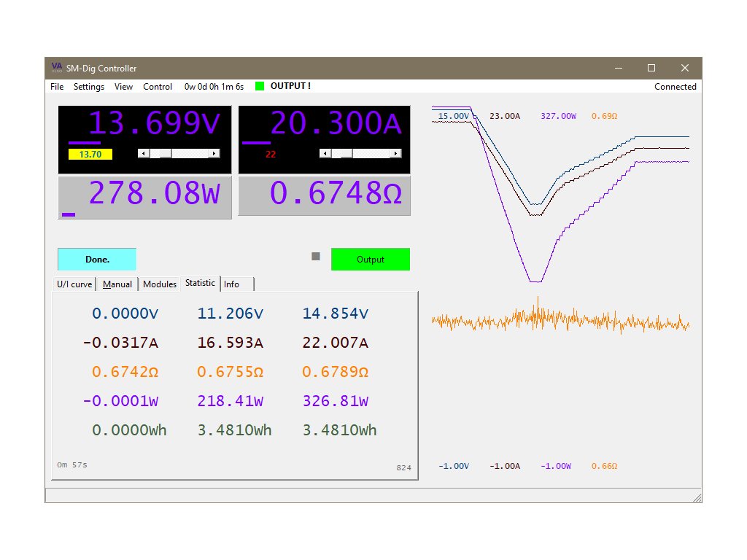Click voltage slider left arrow
747x560 pixels.
click(x=142, y=153)
